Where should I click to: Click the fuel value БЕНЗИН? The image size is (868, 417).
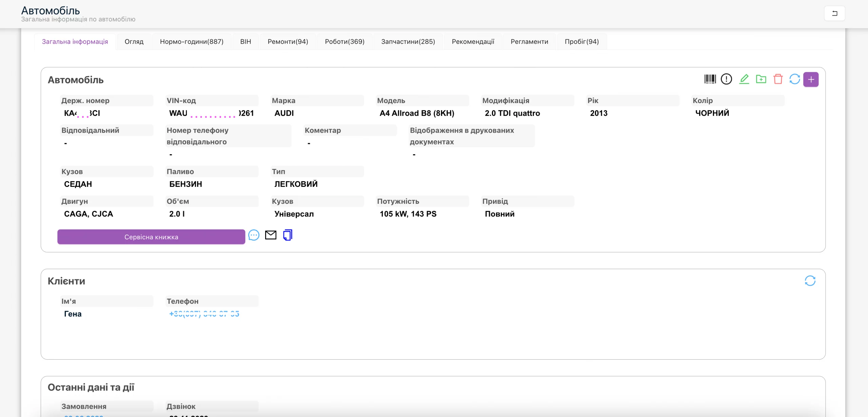[x=185, y=184]
